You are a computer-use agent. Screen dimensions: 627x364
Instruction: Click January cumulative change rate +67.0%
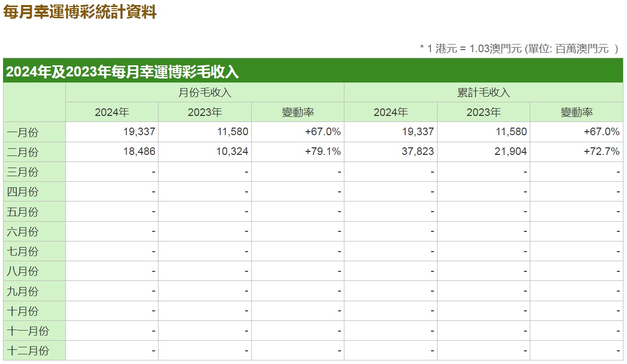[602, 132]
